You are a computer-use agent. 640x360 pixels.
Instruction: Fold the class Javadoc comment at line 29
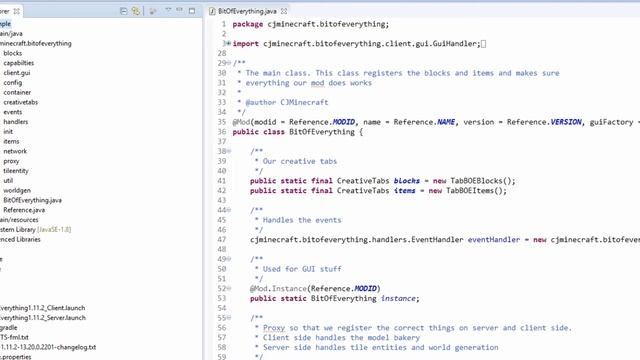point(229,63)
